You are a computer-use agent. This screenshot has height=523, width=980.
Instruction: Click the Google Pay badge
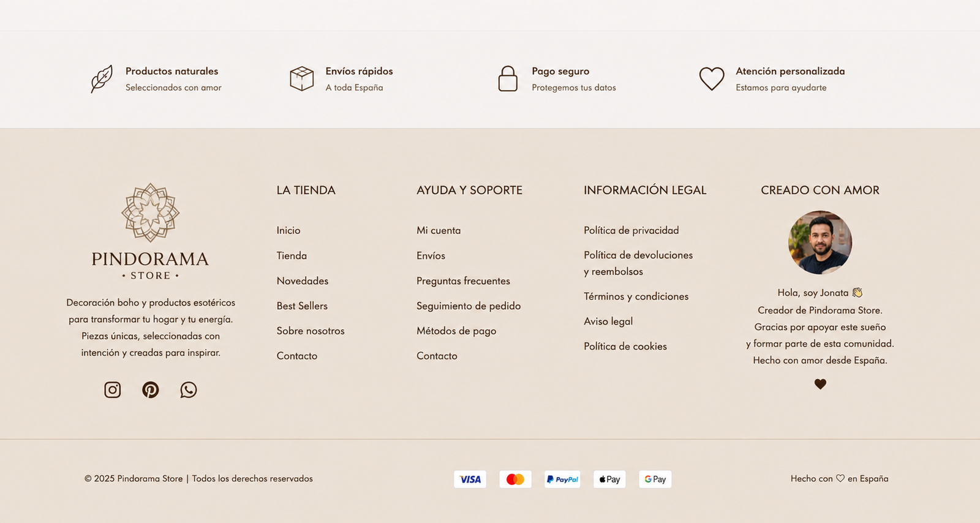click(655, 479)
